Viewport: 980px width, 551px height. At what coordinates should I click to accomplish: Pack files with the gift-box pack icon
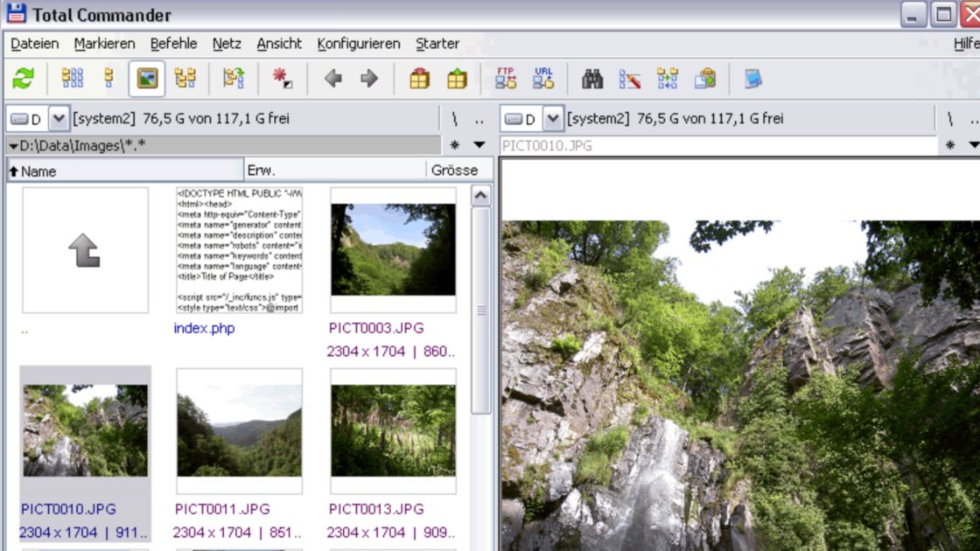click(420, 78)
